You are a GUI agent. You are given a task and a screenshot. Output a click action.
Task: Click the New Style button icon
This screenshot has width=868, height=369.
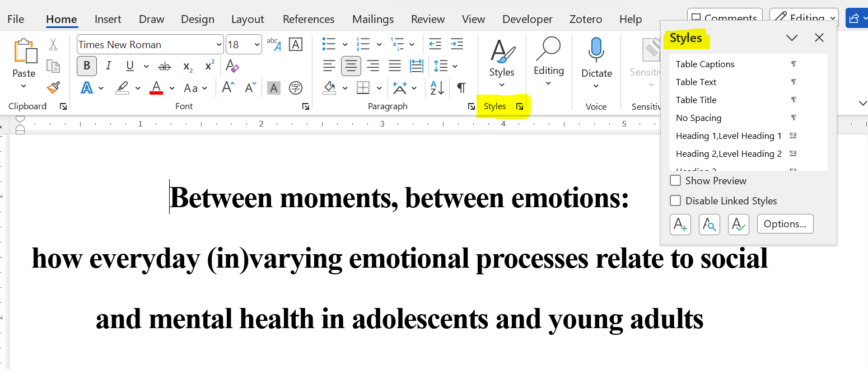point(680,225)
